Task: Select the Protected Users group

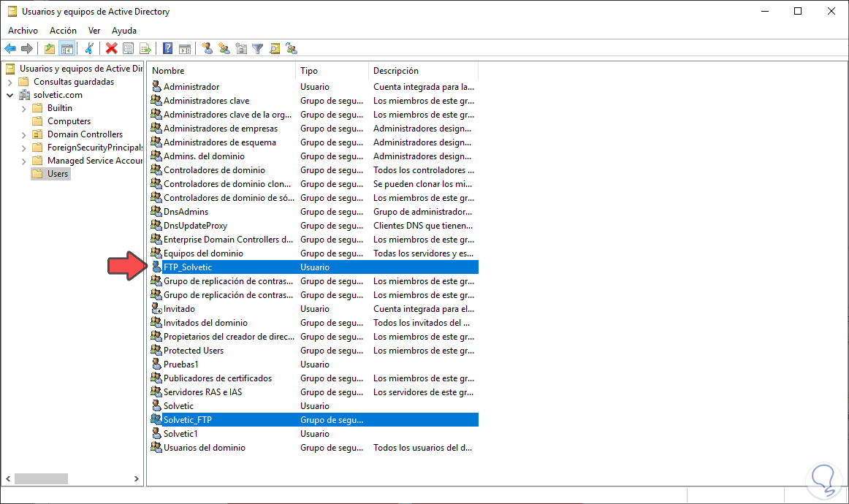Action: [x=313, y=351]
